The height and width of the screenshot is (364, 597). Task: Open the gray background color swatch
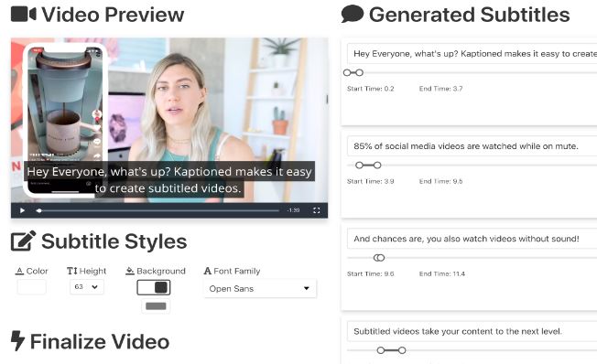(x=156, y=306)
